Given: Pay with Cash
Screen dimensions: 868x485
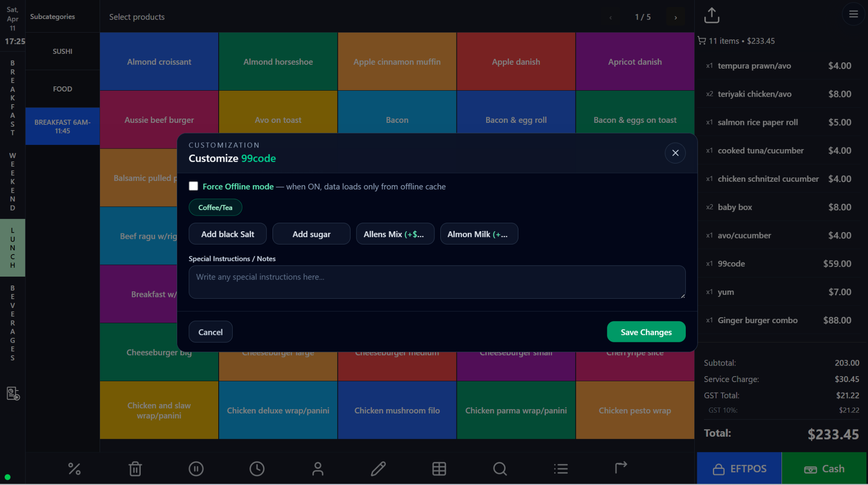Looking at the screenshot, I should click(x=824, y=468).
